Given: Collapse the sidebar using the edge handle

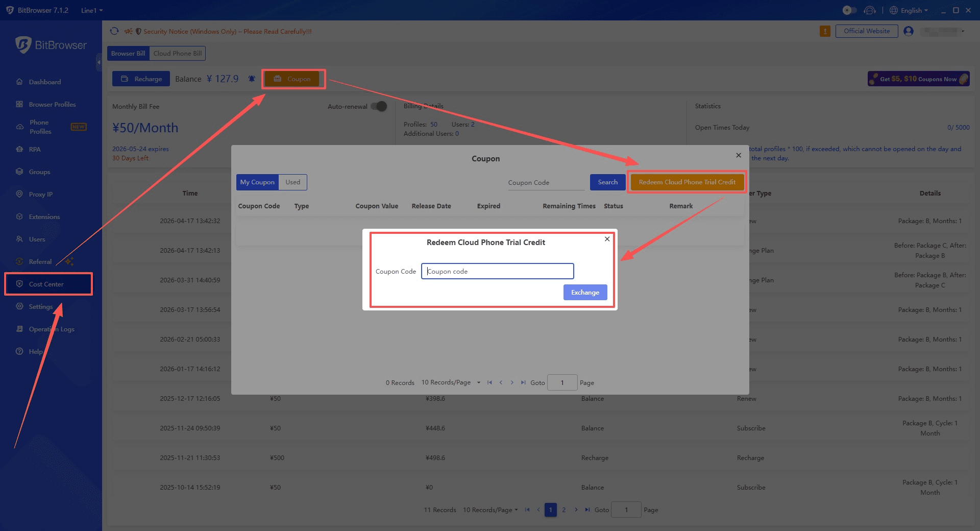Looking at the screenshot, I should [99, 62].
